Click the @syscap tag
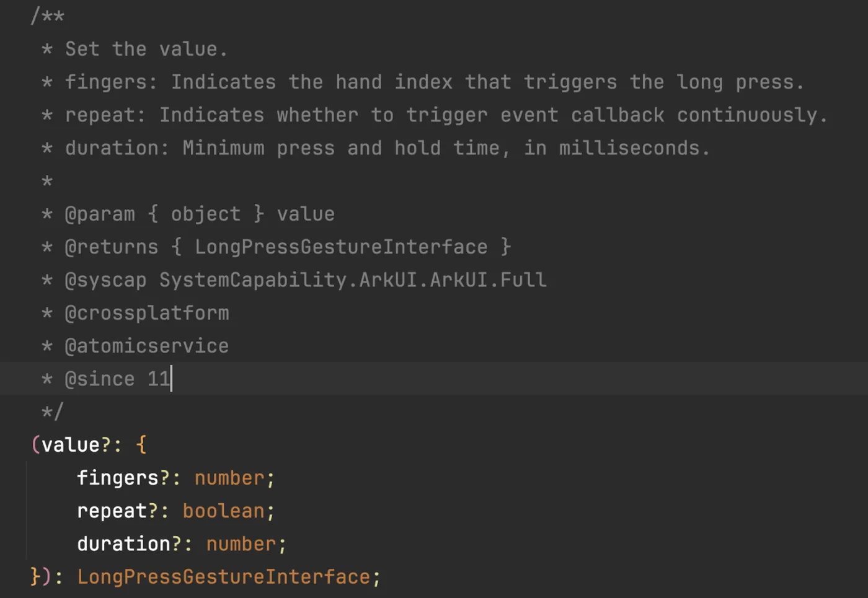868x598 pixels. pyautogui.click(x=105, y=280)
